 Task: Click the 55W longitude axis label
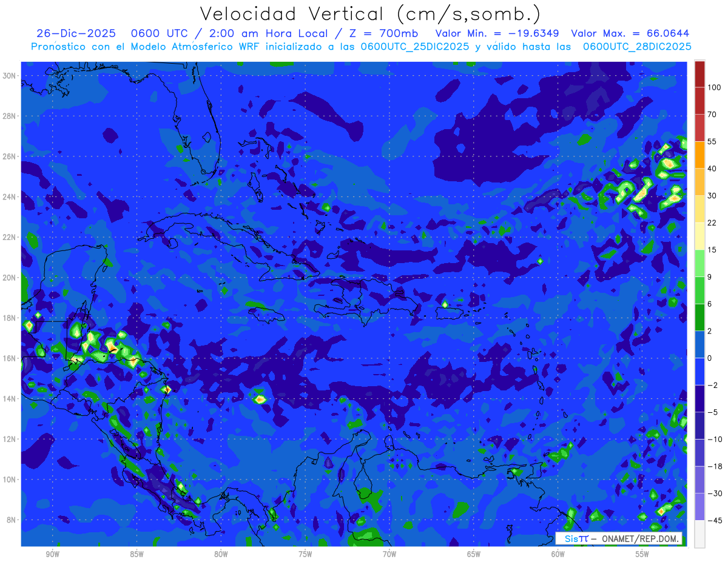(x=642, y=555)
